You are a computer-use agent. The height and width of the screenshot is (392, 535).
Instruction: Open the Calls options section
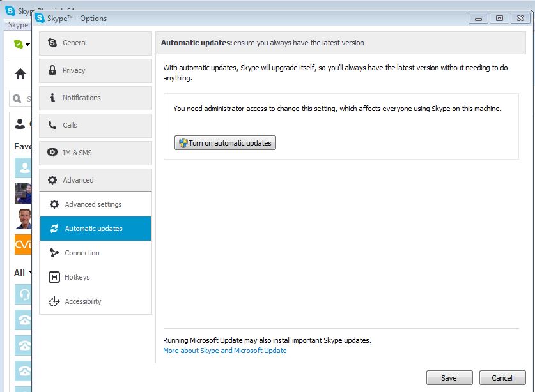click(x=95, y=125)
